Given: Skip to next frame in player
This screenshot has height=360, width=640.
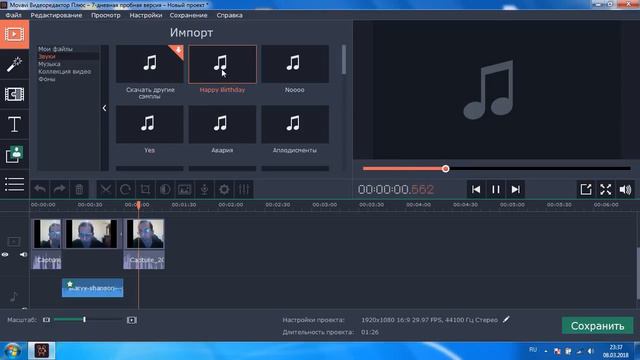Looking at the screenshot, I should click(516, 189).
